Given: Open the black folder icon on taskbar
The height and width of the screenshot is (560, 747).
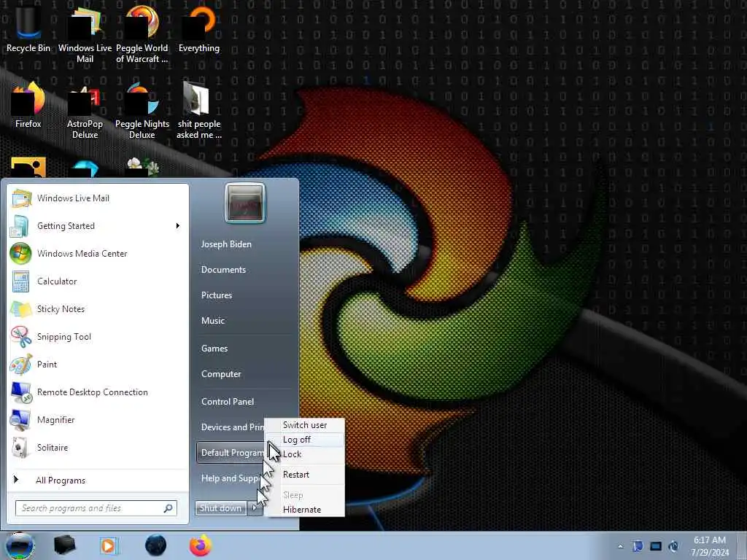Looking at the screenshot, I should click(65, 545).
